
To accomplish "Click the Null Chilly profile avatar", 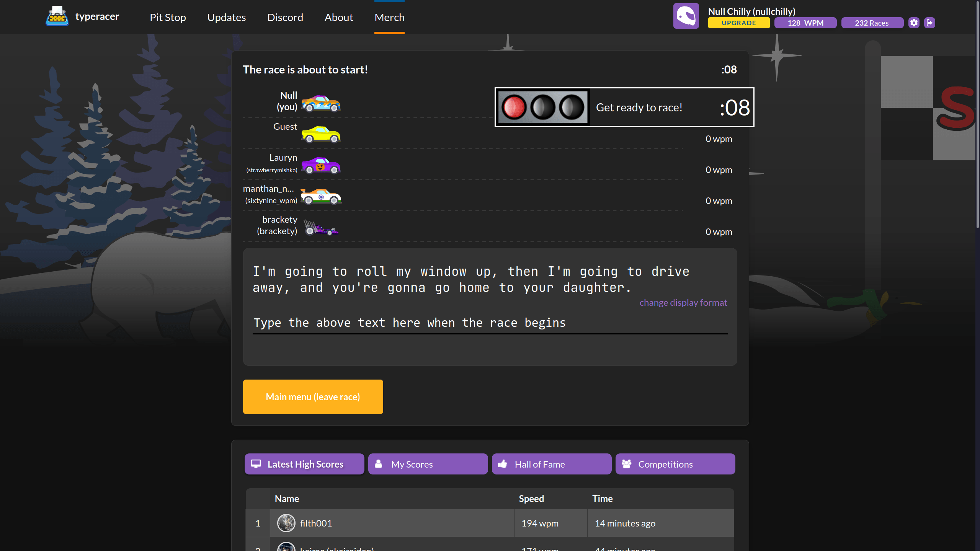I will tap(686, 16).
